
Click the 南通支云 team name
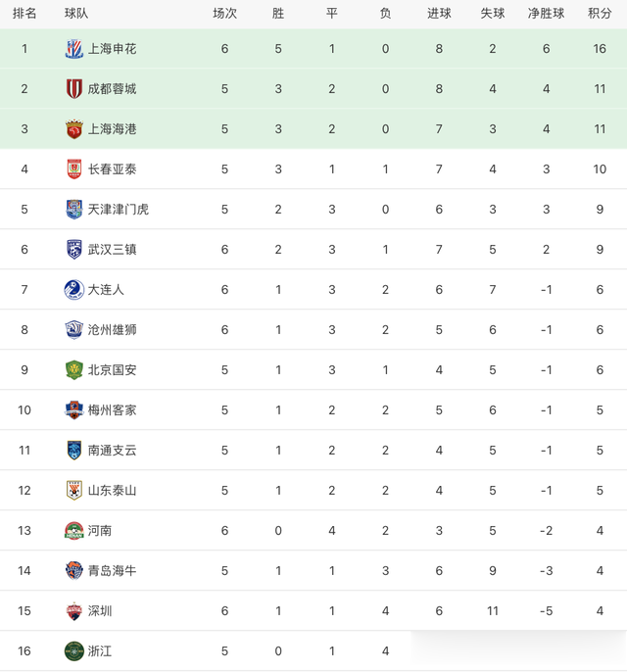[x=113, y=450]
